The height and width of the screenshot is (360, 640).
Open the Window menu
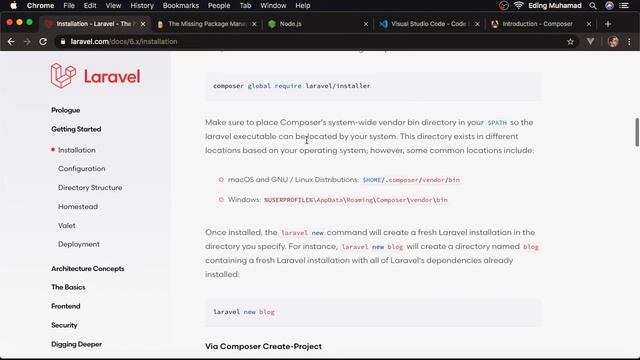pyautogui.click(x=273, y=6)
